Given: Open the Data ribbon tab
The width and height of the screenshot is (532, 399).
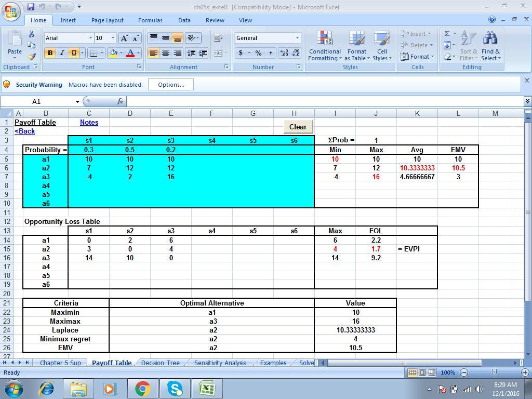Looking at the screenshot, I should pyautogui.click(x=184, y=20).
